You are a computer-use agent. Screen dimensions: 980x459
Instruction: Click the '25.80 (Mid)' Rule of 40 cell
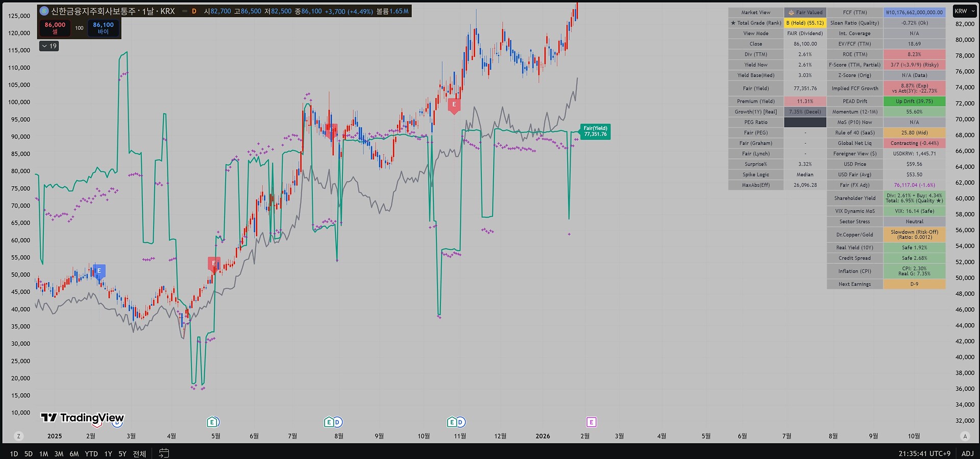point(914,133)
